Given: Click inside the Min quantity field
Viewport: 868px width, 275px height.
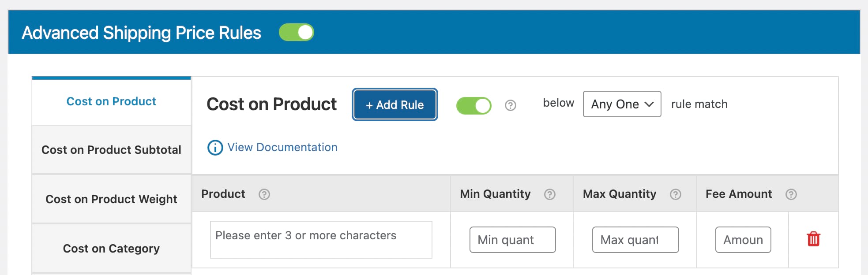Looking at the screenshot, I should tap(512, 239).
